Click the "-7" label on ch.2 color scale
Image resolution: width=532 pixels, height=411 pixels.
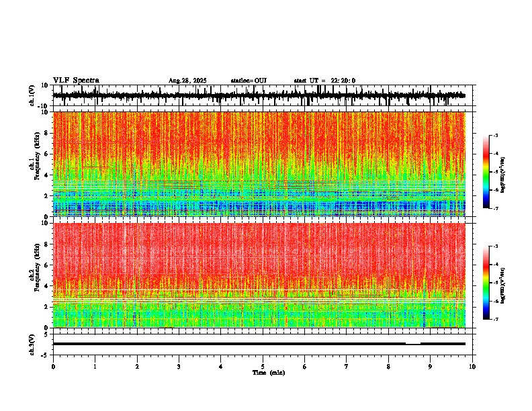click(x=495, y=320)
